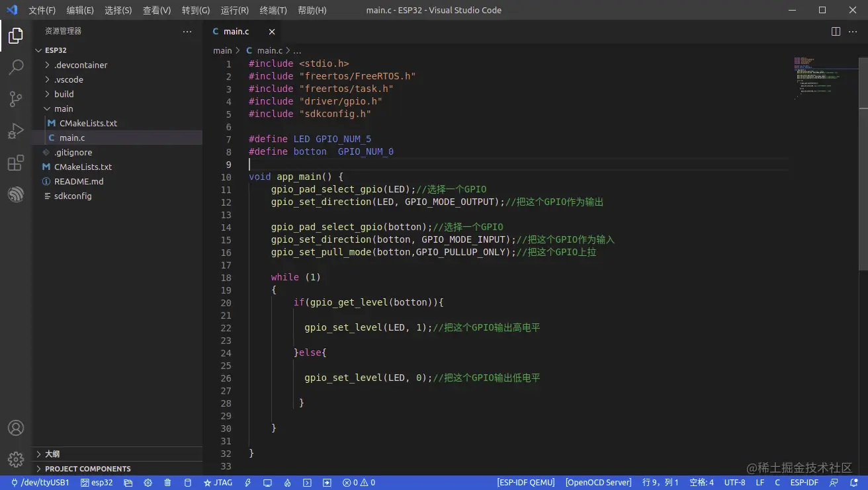Image resolution: width=868 pixels, height=490 pixels.
Task: Open README.md file in explorer
Action: click(117, 181)
